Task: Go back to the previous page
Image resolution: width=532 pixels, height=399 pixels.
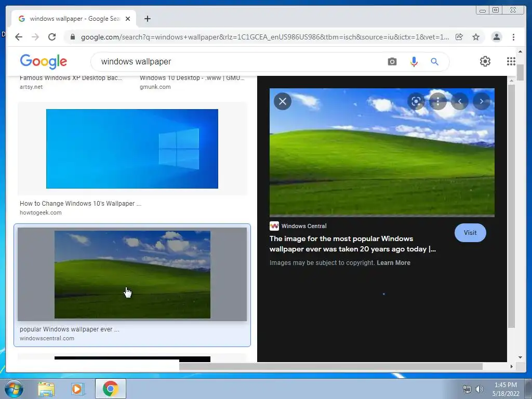Action: click(19, 37)
